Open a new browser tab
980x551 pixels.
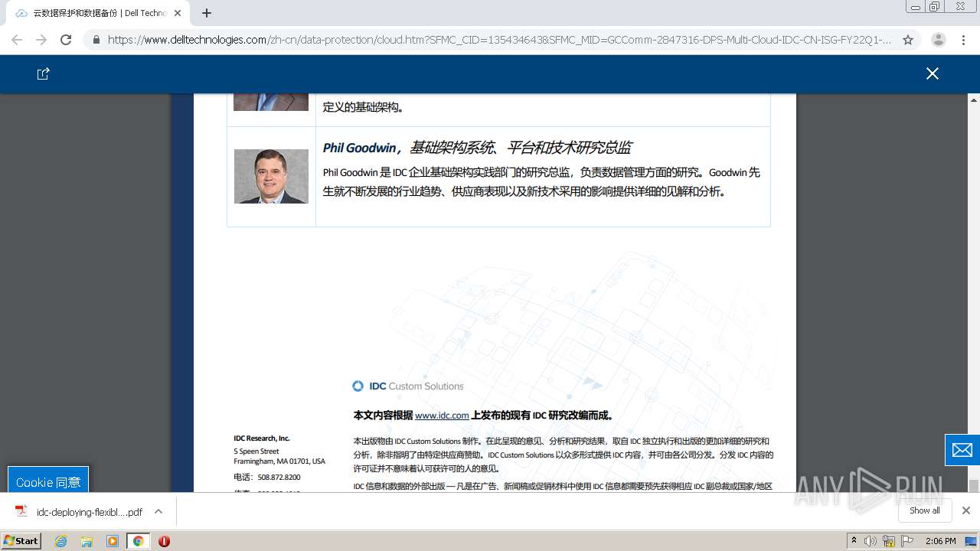point(207,13)
